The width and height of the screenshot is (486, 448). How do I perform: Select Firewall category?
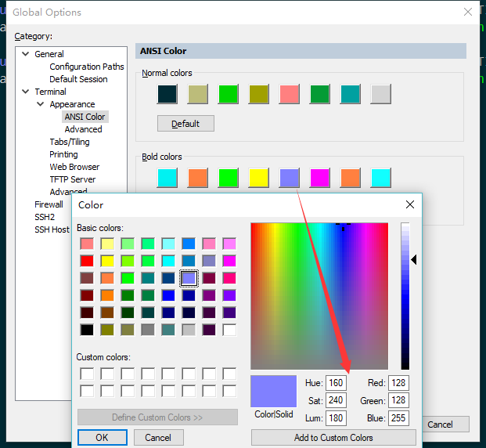click(49, 204)
